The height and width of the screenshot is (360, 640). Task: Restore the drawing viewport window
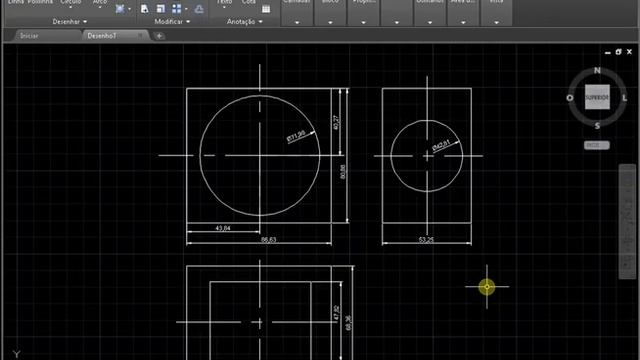point(618,52)
